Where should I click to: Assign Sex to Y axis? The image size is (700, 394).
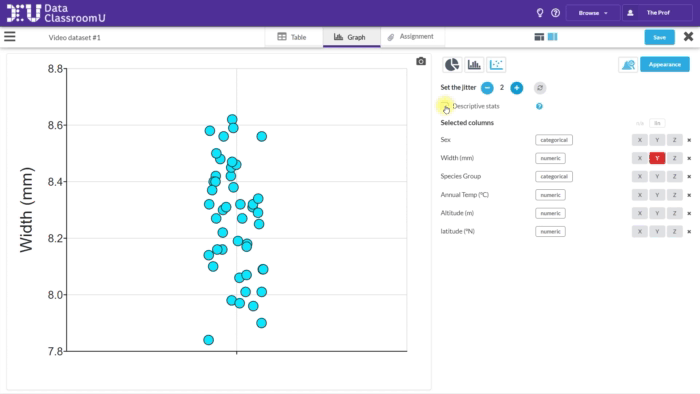657,140
